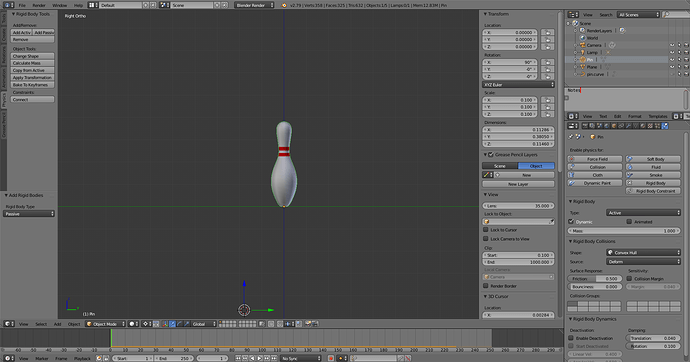The height and width of the screenshot is (362, 690).
Task: Click the Change Shape button
Action: (33, 56)
